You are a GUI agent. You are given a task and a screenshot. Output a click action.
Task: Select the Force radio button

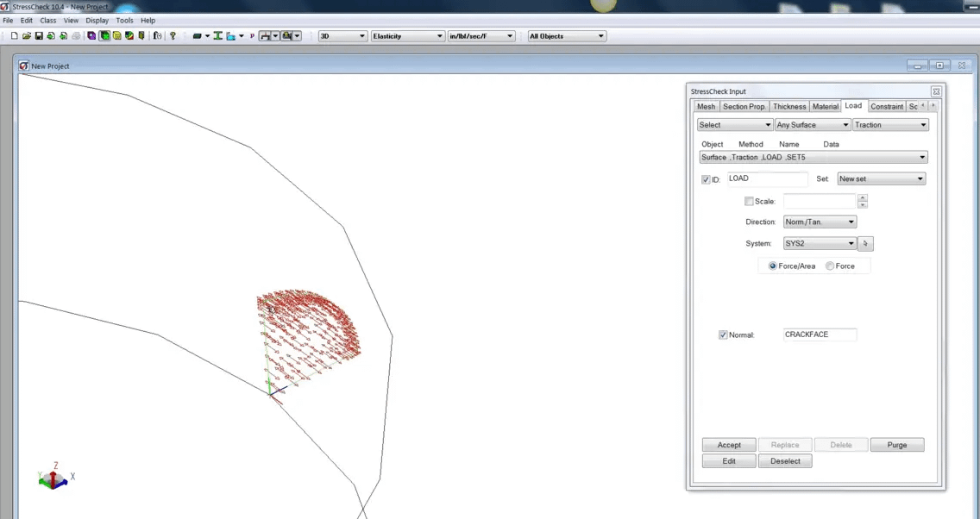pos(829,266)
